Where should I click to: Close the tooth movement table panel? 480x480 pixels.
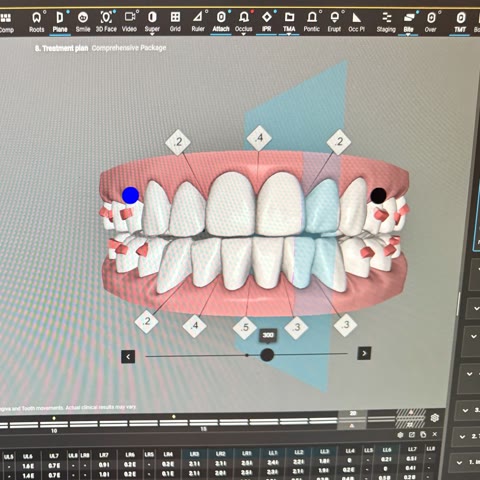click(x=435, y=434)
